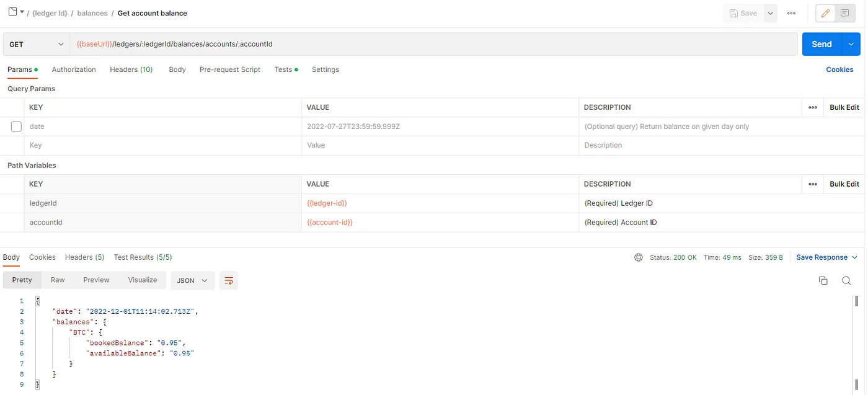Image resolution: width=868 pixels, height=395 pixels.
Task: Click the (Required) Ledger ID description
Action: pyautogui.click(x=618, y=203)
